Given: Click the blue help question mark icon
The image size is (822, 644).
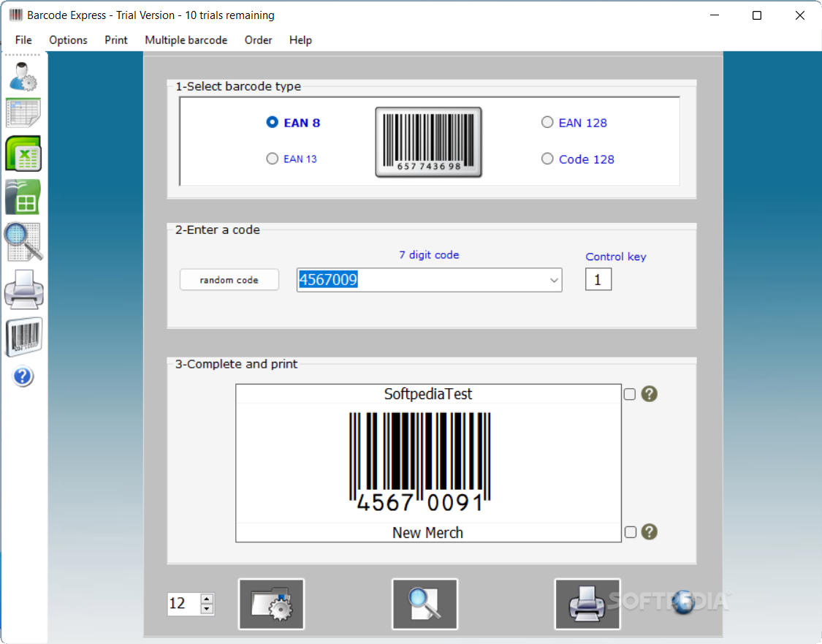Looking at the screenshot, I should click(23, 376).
